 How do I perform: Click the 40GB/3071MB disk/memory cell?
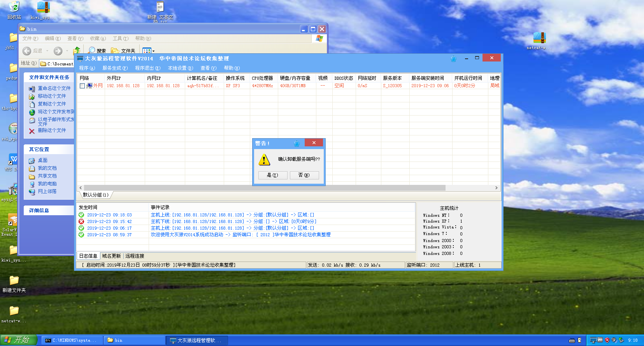293,86
